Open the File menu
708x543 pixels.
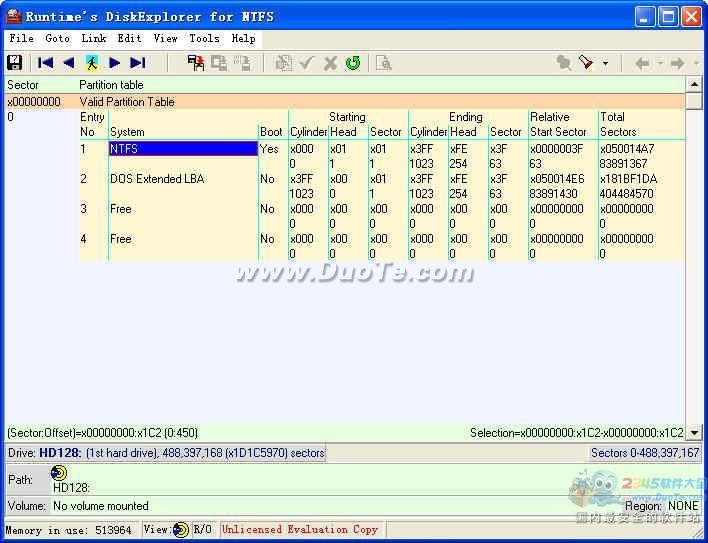tap(22, 38)
